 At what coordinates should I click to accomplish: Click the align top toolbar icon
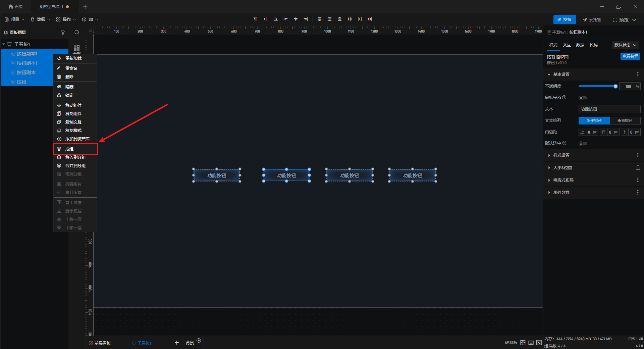[x=255, y=19]
